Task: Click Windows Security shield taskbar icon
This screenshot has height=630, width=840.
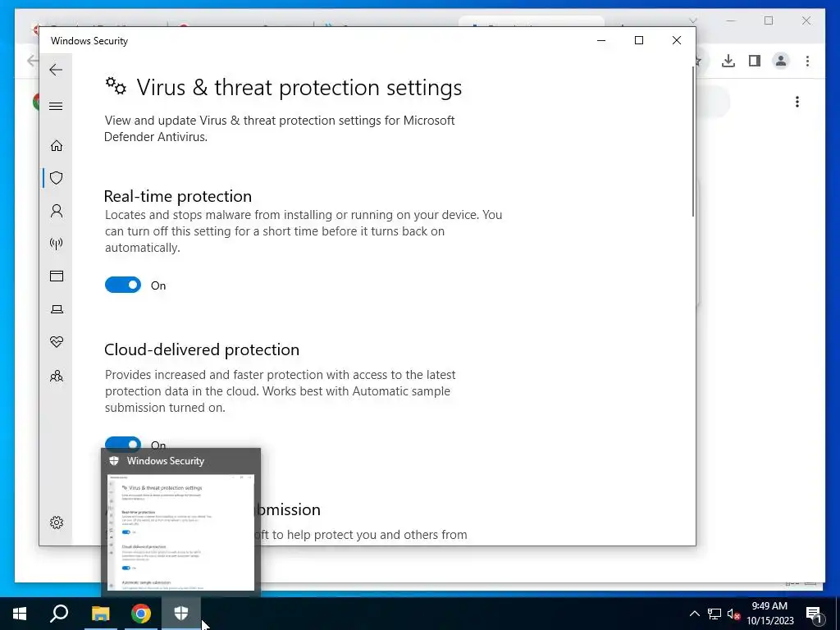Action: (x=181, y=614)
